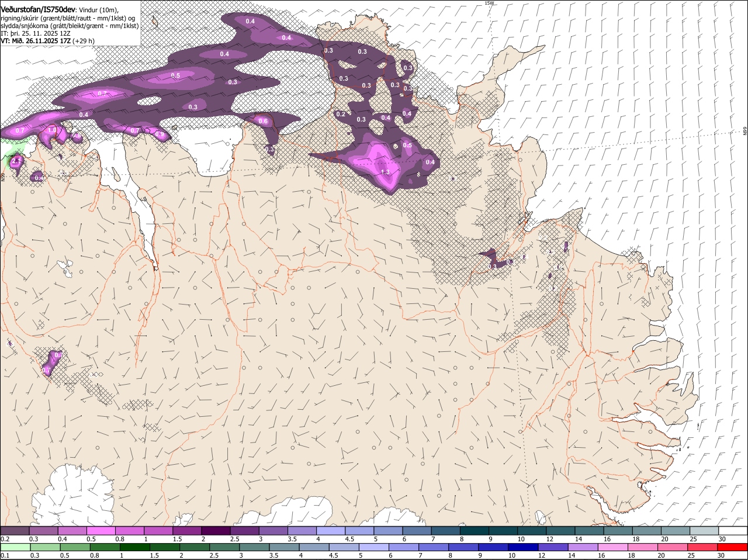Click the '1.0' precipitation value on the map
Screen dimensions: 748x560
point(52,130)
